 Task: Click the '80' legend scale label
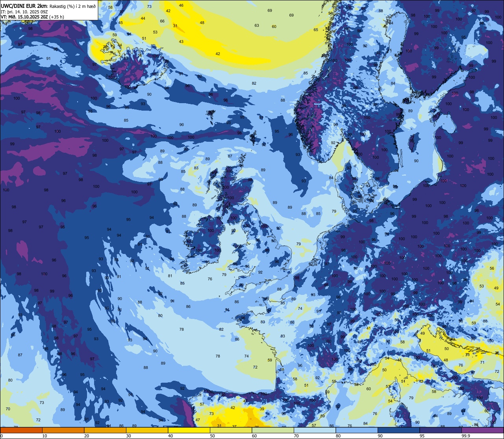tap(338, 436)
